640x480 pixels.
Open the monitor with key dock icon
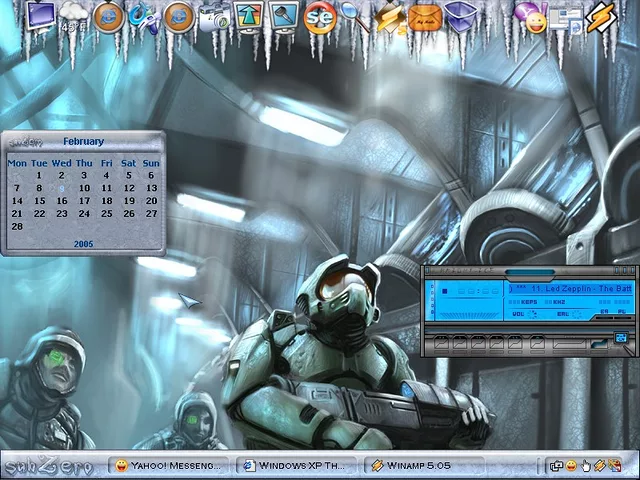click(x=284, y=17)
